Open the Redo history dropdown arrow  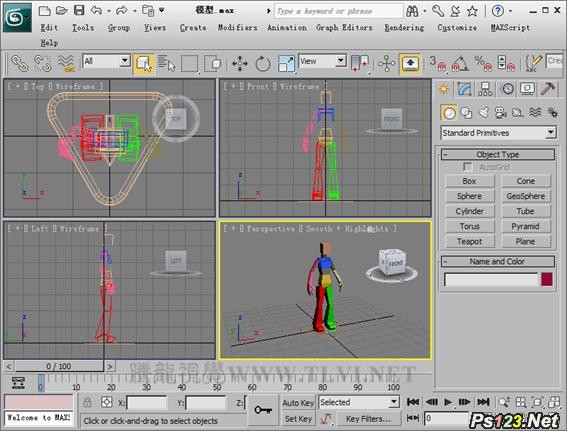click(x=135, y=11)
